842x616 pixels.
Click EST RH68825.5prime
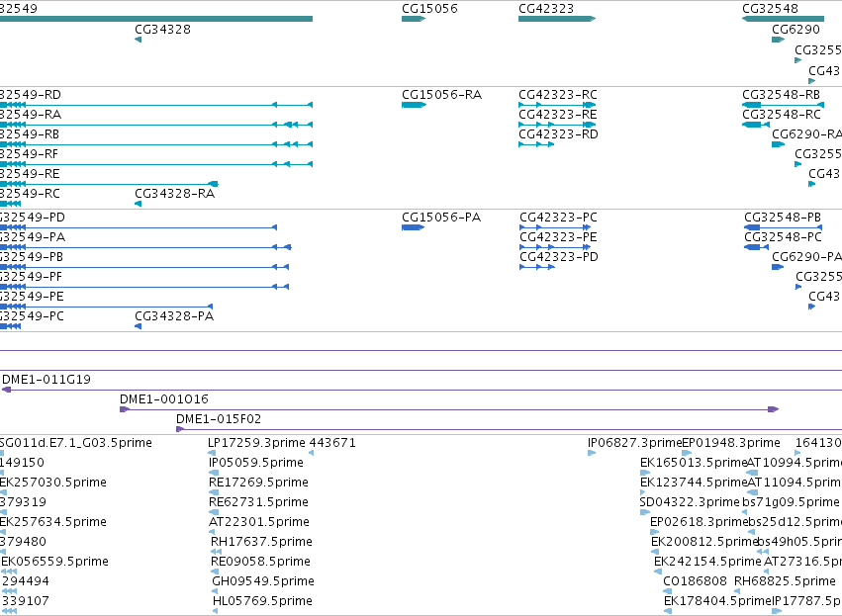(785, 582)
